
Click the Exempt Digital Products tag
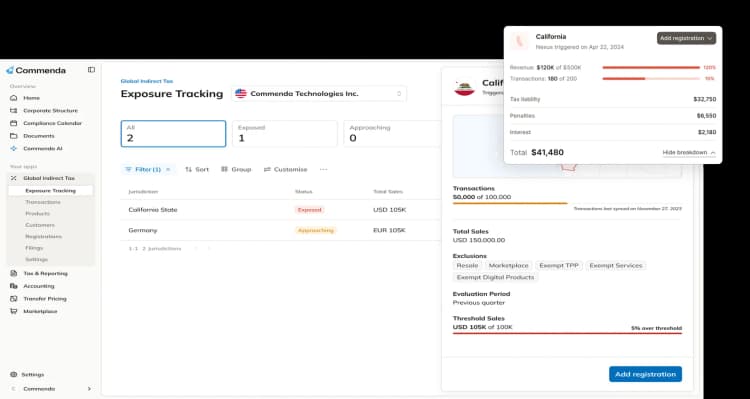click(496, 277)
